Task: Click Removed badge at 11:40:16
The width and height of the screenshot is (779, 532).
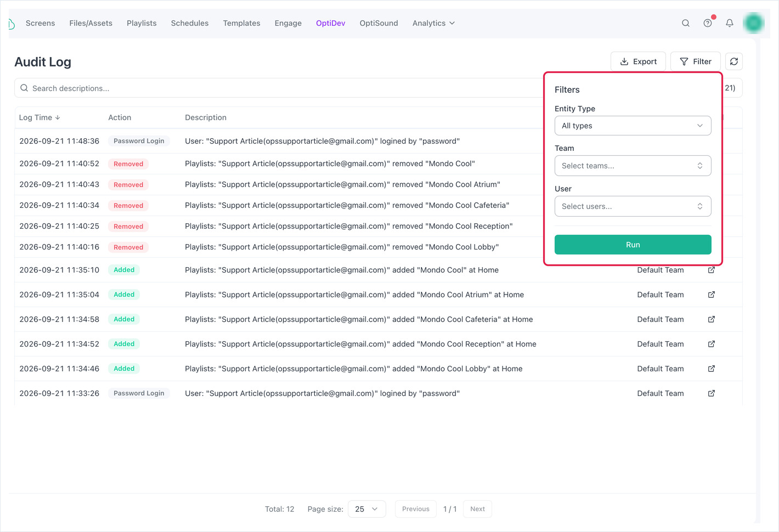Action: coord(128,247)
